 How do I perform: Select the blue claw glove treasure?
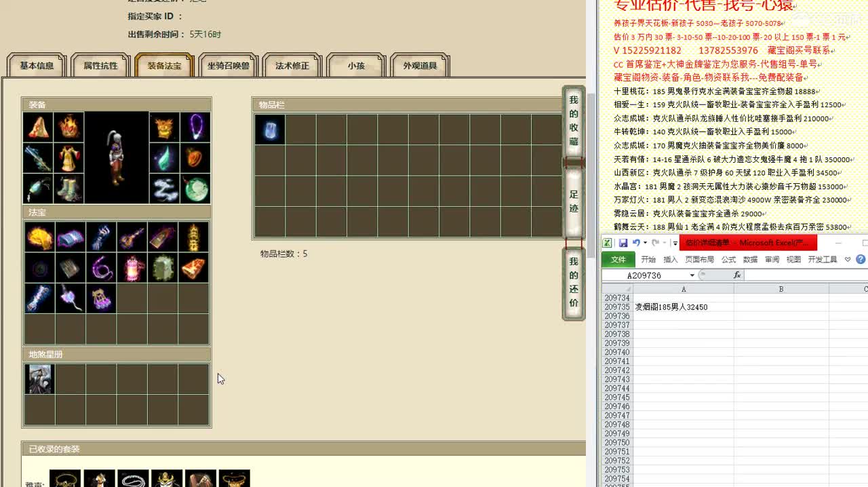point(101,237)
